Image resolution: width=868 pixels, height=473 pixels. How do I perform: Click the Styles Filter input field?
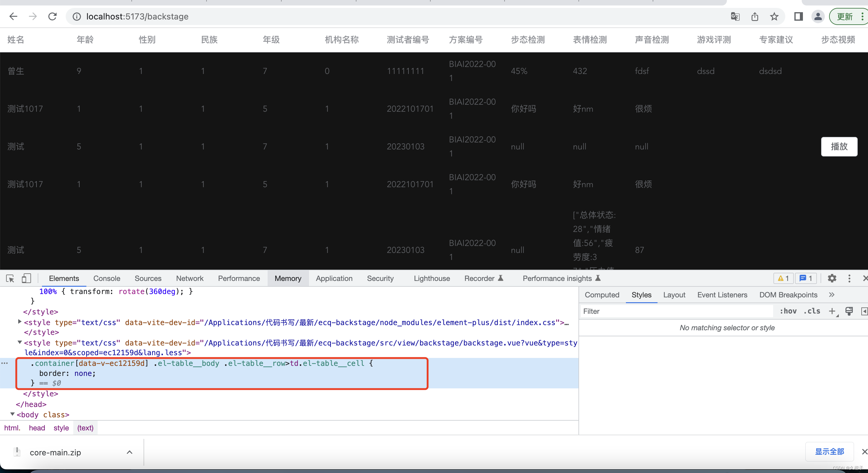pyautogui.click(x=675, y=311)
